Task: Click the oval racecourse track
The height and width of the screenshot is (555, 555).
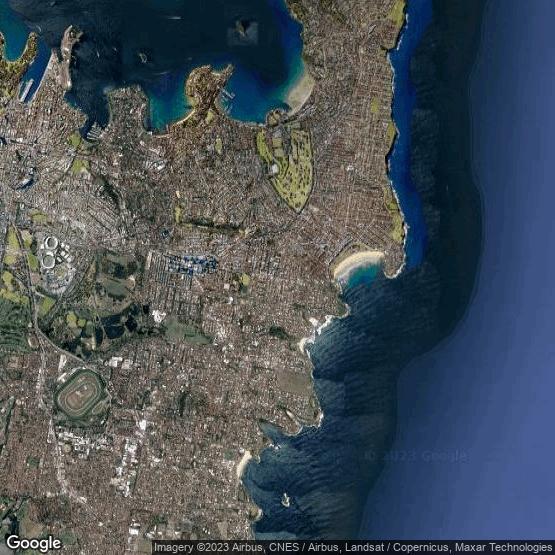Action: coord(82,396)
